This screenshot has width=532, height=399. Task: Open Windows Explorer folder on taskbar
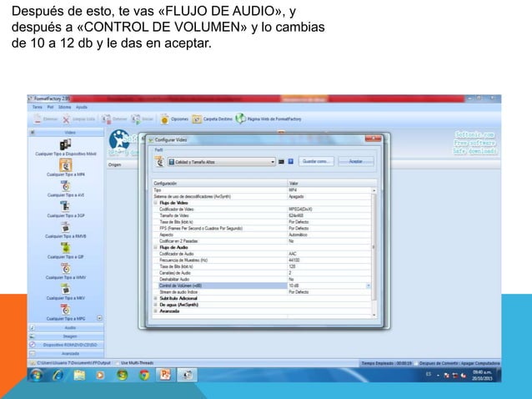79,375
